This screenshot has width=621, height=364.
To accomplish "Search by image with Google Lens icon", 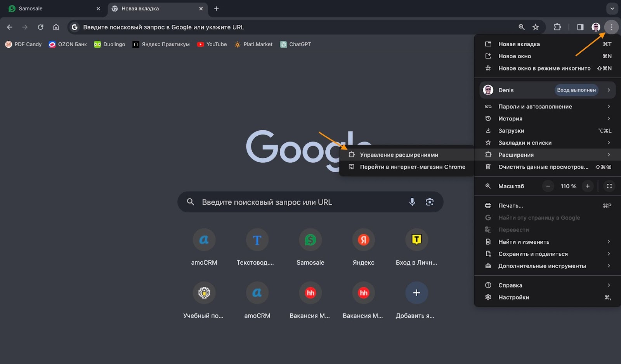I will [x=429, y=202].
